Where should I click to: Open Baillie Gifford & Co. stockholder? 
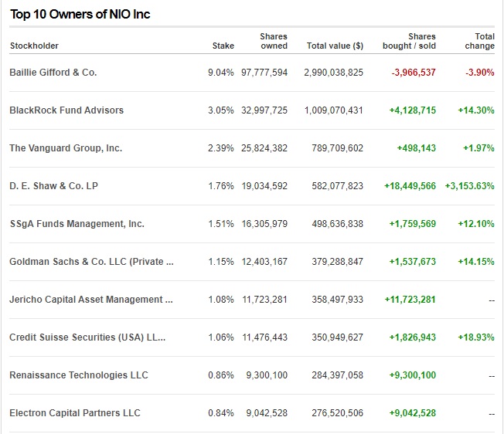[53, 73]
